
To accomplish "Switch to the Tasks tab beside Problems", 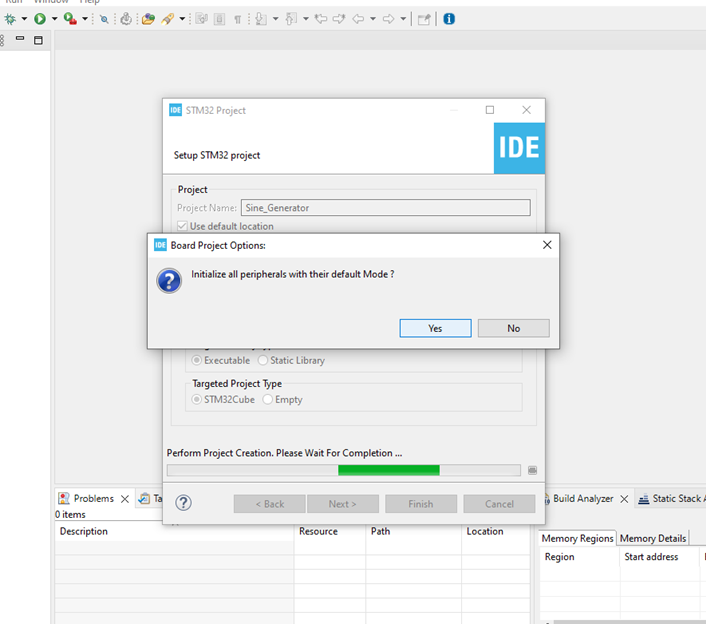I will click(150, 498).
